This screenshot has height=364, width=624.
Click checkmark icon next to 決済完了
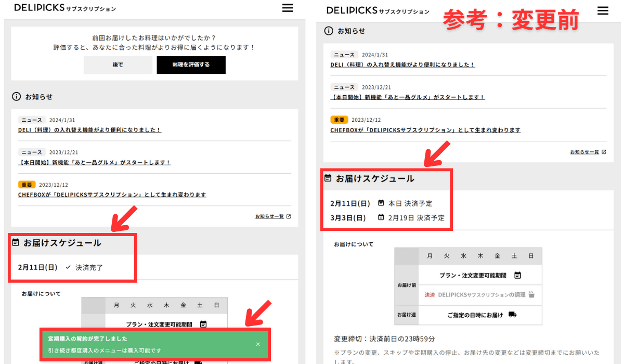click(x=68, y=267)
